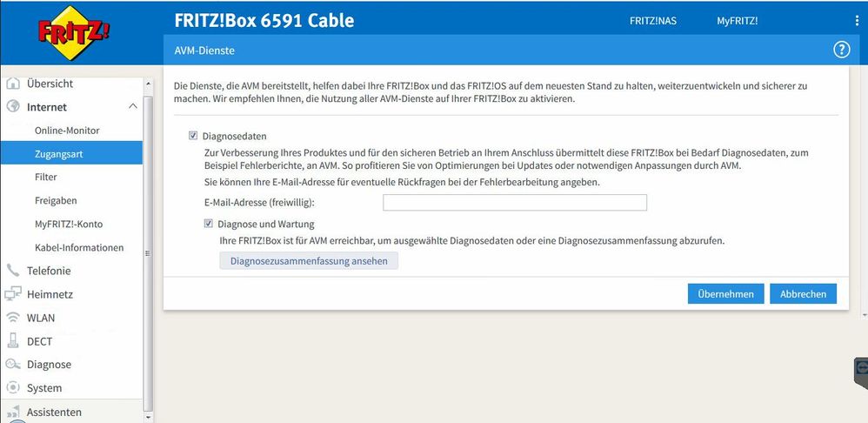Viewport: 868px width, 423px height.
Task: Click the AVM-Dienste heading
Action: [x=204, y=50]
